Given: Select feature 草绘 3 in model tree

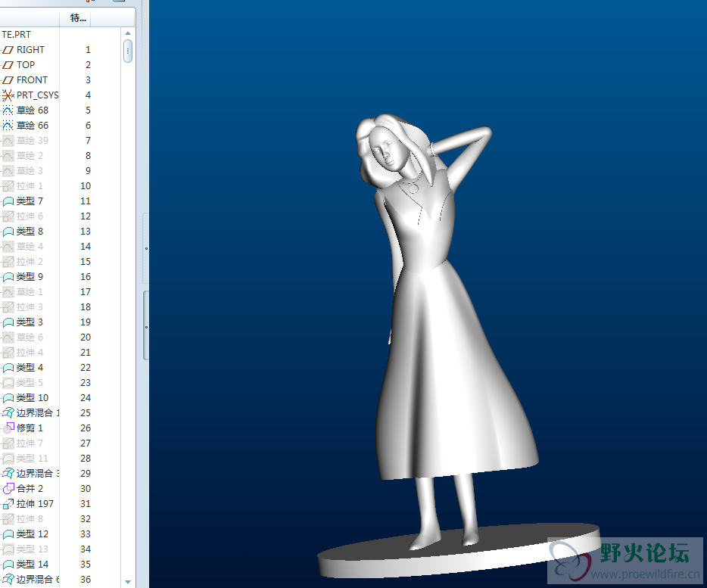Looking at the screenshot, I should pos(30,171).
